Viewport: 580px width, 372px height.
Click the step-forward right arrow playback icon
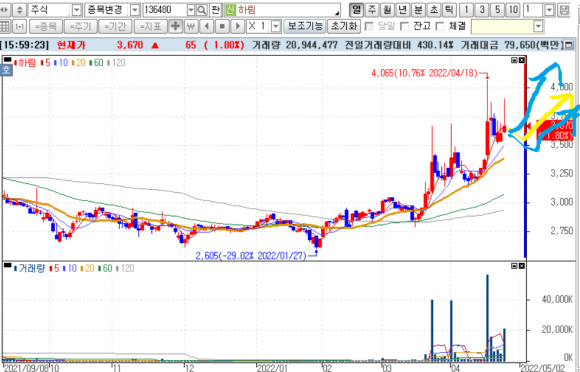(x=237, y=26)
